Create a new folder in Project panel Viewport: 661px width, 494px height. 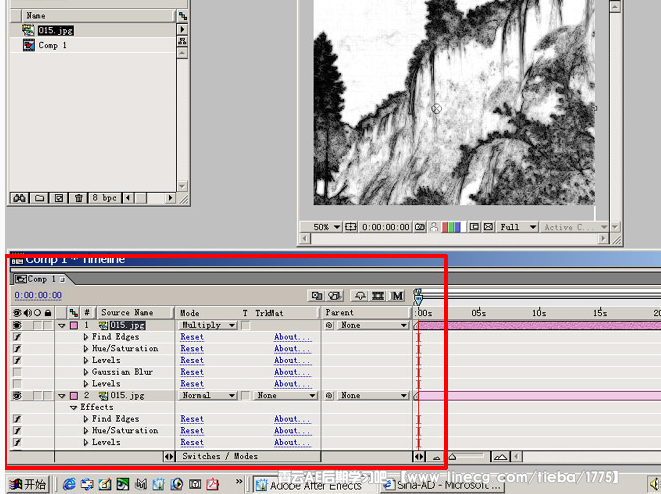(39, 198)
